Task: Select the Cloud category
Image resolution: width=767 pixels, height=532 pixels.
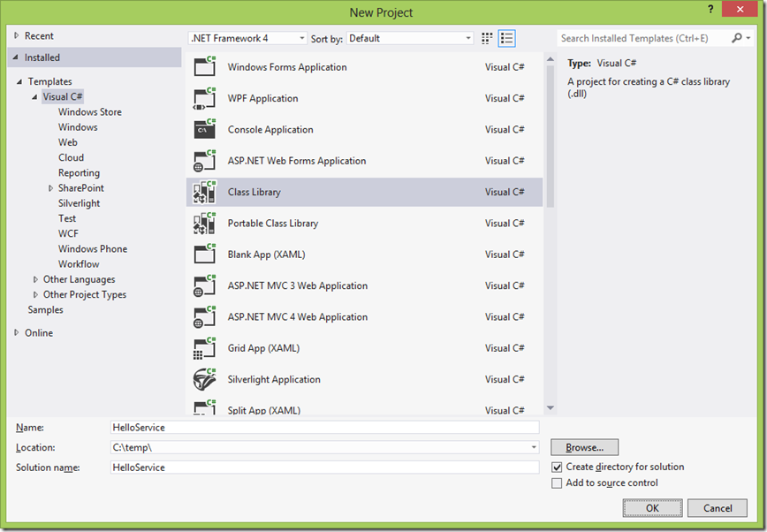Action: (72, 157)
